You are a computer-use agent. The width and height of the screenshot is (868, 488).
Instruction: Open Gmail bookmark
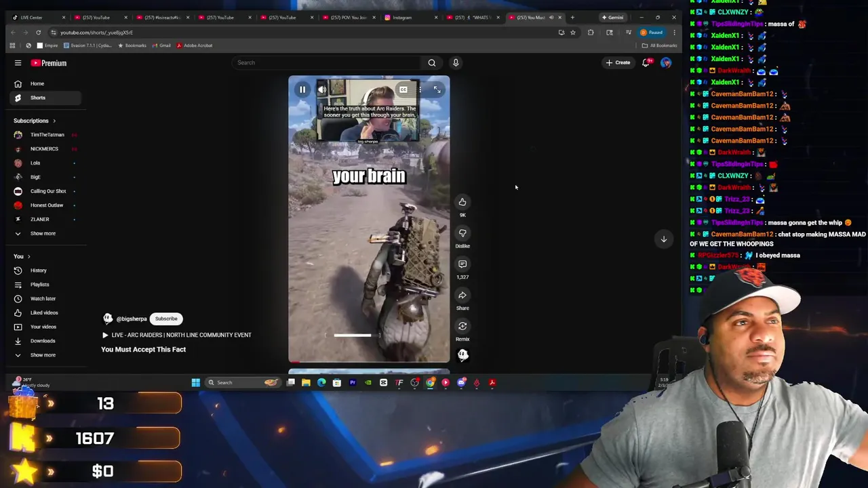pyautogui.click(x=161, y=45)
